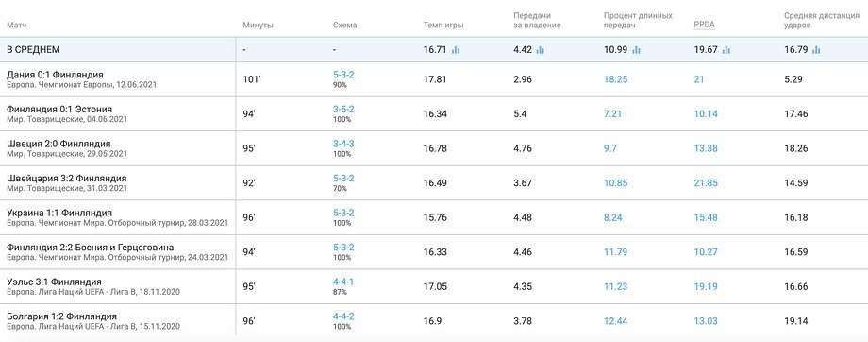
Task: Open chart icon beside 19.67 PPDA average
Action: [726, 50]
